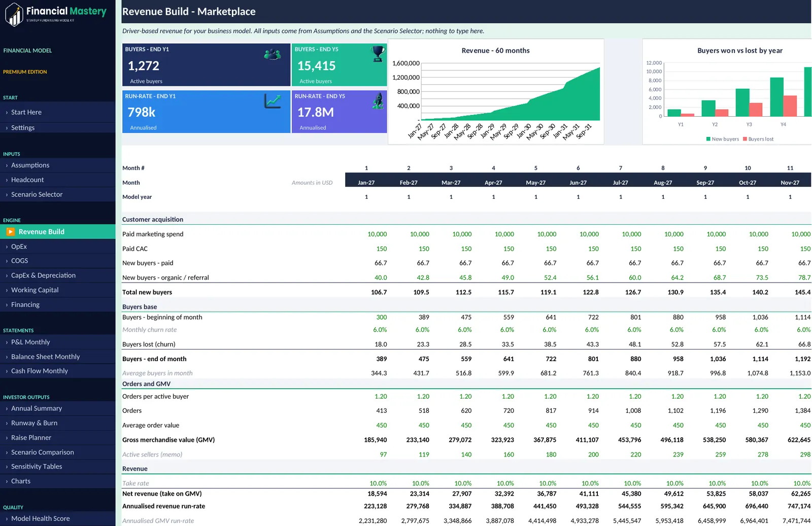Click the Buyers won vs lost bar chart

pyautogui.click(x=727, y=92)
